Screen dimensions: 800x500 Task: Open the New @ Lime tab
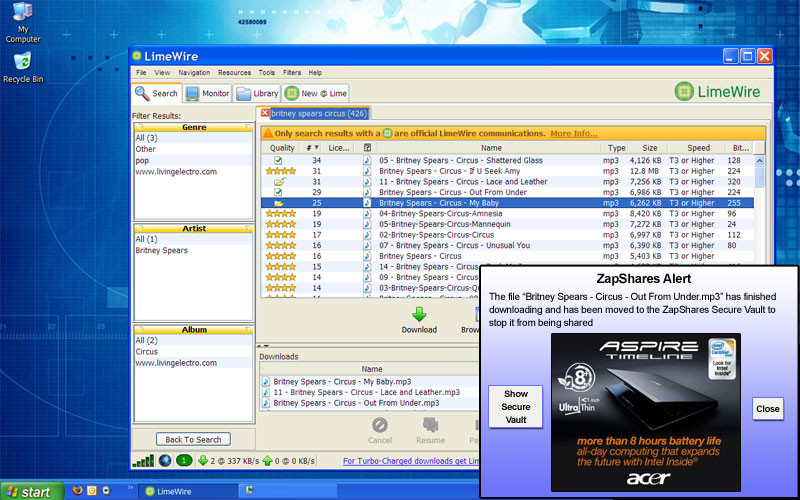(316, 93)
